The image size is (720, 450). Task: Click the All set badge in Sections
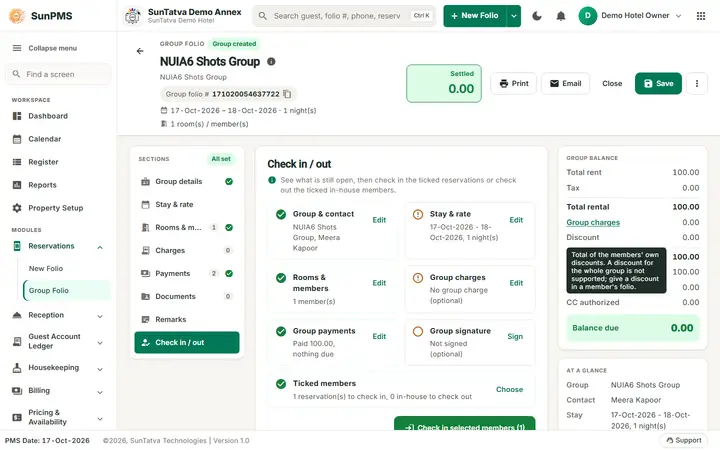[x=221, y=159]
